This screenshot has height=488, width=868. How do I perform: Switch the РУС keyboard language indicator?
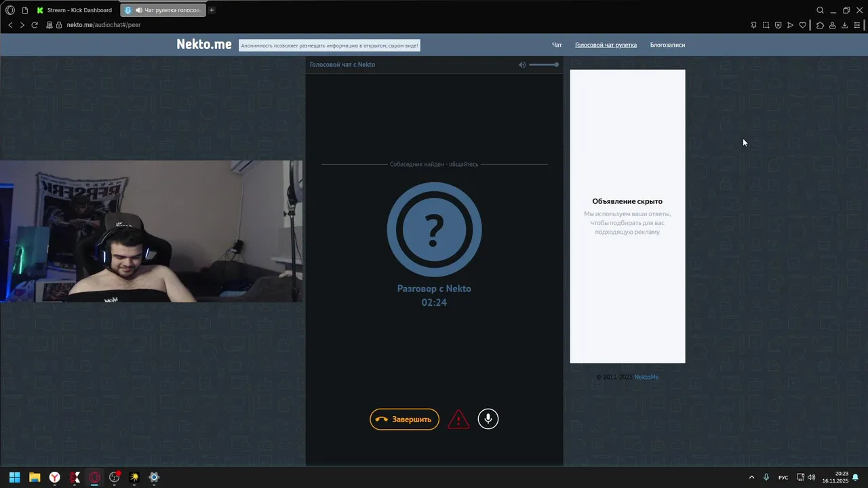(x=783, y=477)
